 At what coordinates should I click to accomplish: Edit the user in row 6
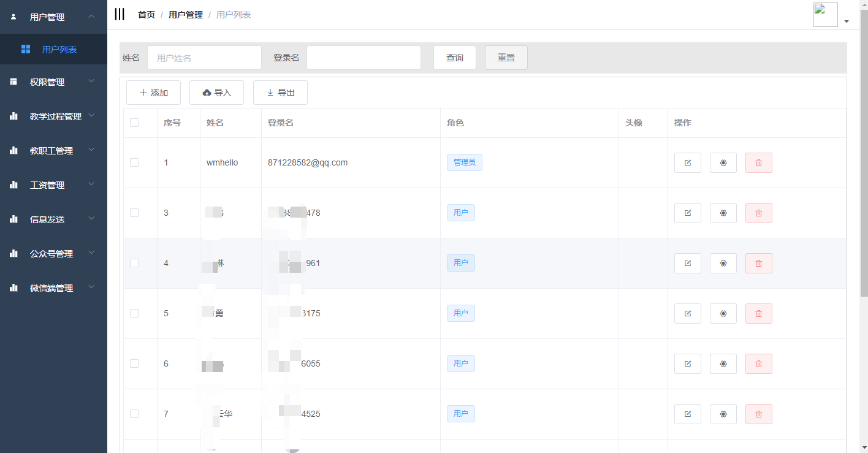(x=688, y=364)
